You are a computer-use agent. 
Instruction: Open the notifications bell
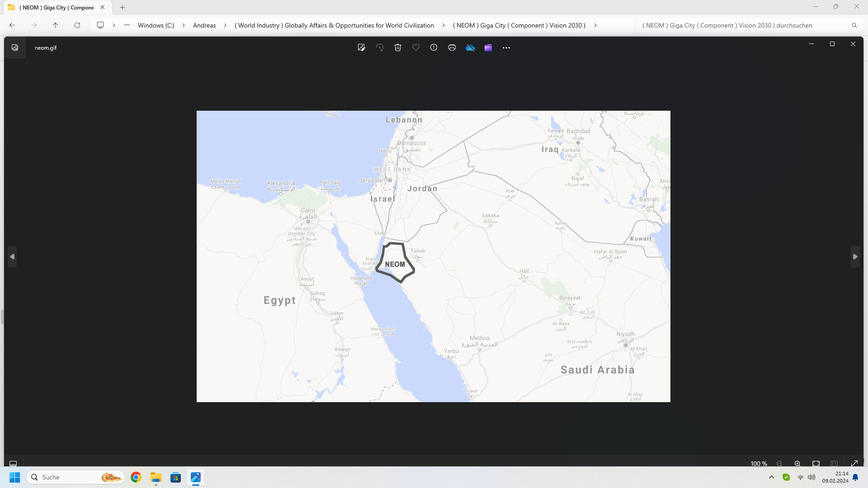[855, 477]
